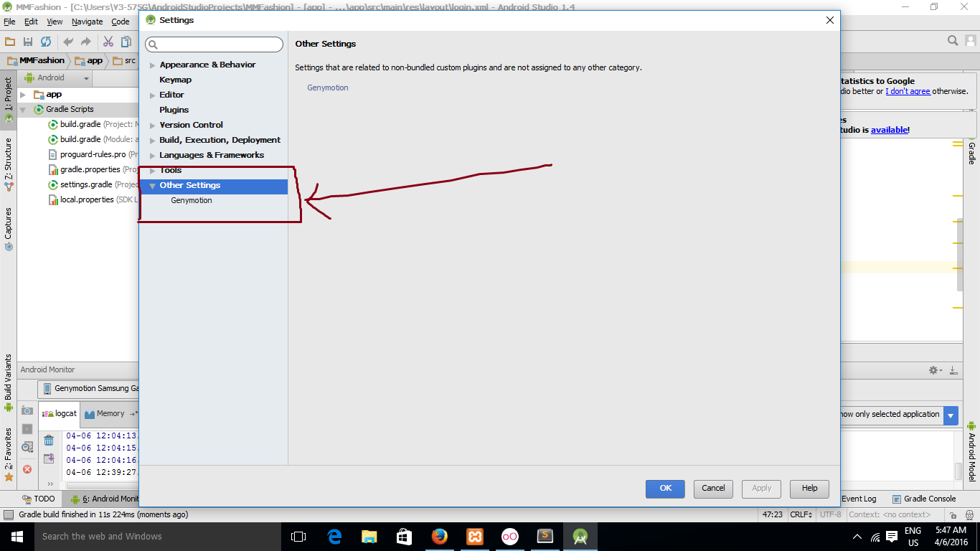The height and width of the screenshot is (551, 980).
Task: Open Firefox from the Windows taskbar
Action: pos(439,536)
